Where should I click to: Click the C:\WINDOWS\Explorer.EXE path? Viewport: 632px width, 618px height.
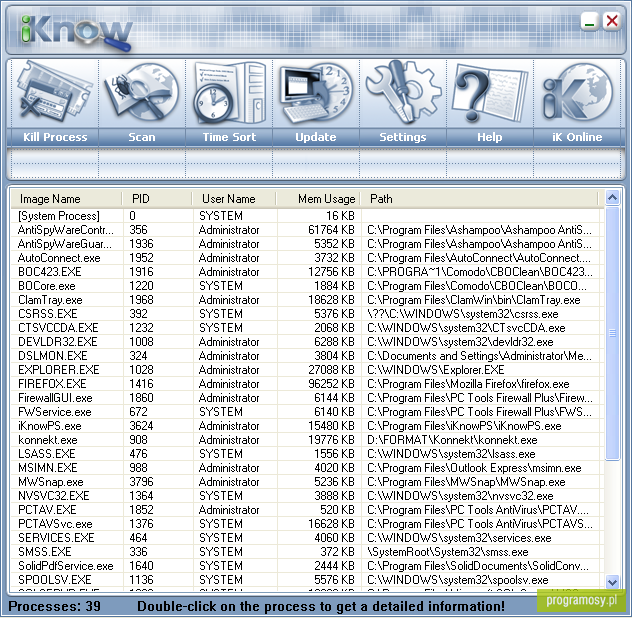(x=436, y=370)
